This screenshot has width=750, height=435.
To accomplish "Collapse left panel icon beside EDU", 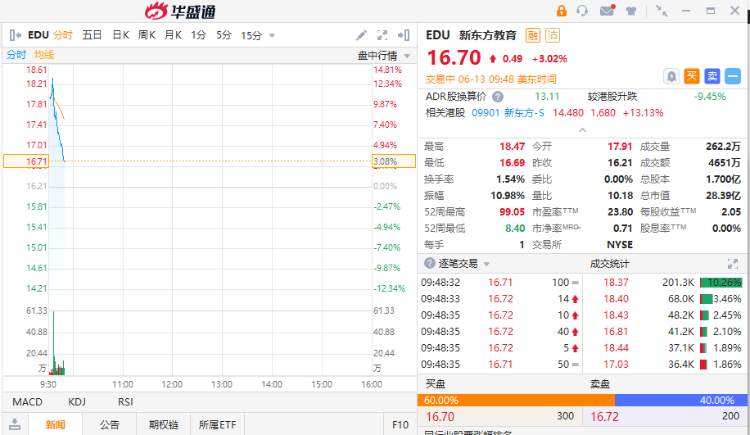I will pos(15,35).
